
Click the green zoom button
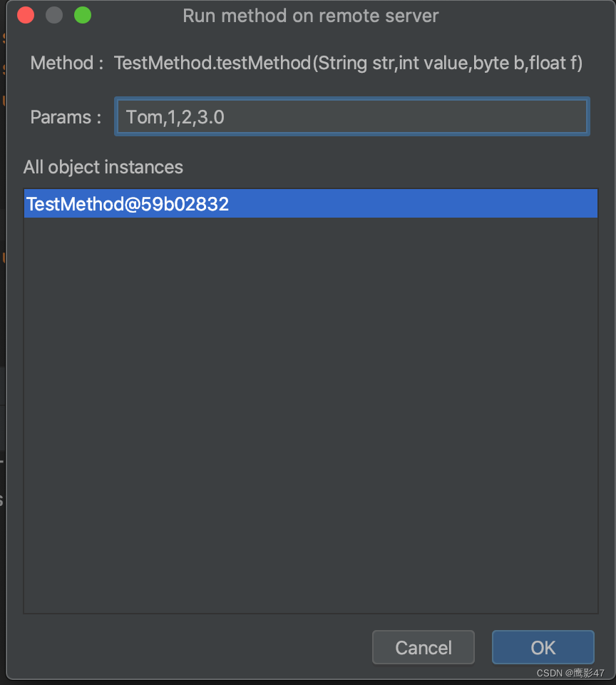[x=82, y=15]
